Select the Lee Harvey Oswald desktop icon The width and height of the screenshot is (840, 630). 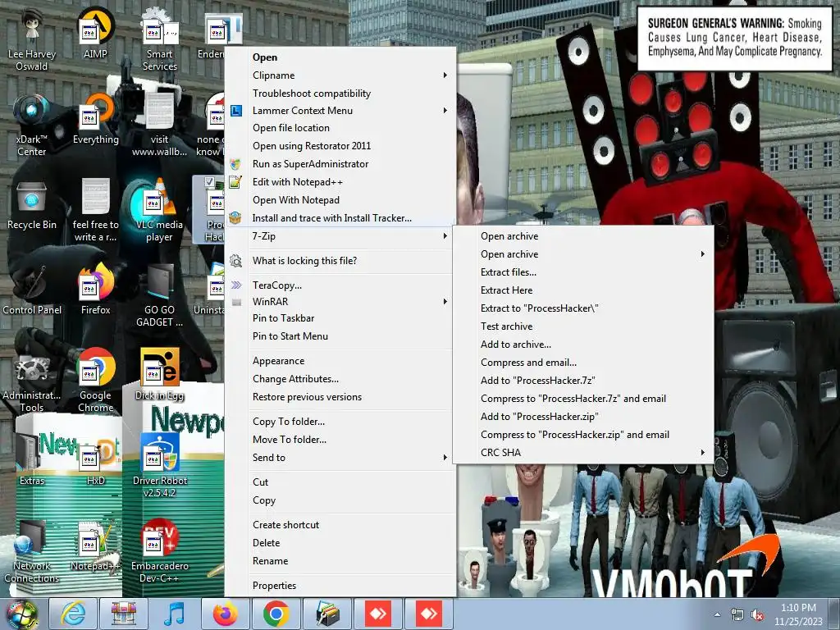tap(32, 40)
